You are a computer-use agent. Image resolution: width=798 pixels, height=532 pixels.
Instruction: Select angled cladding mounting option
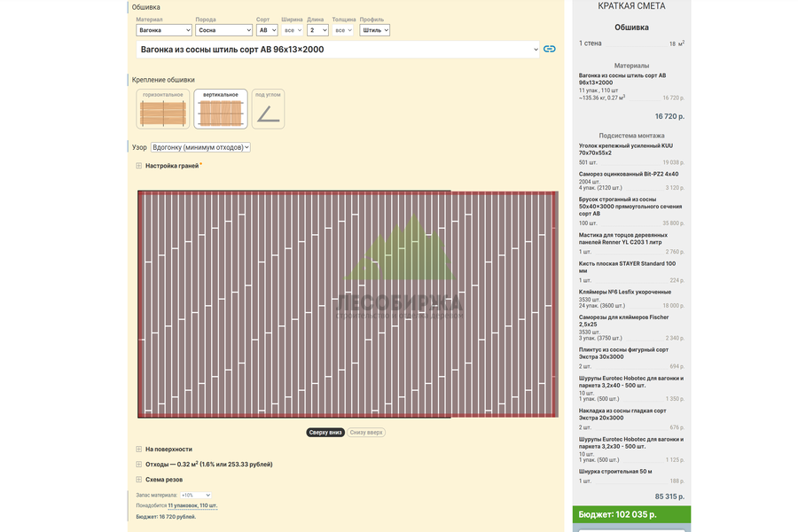point(268,109)
